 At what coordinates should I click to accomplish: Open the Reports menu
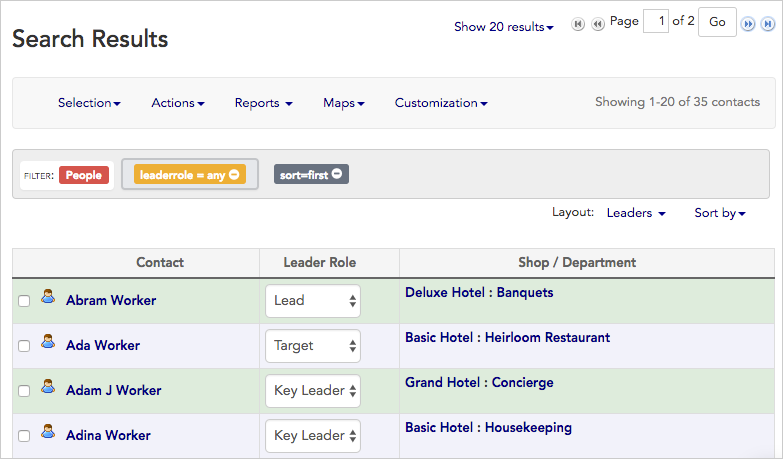263,103
